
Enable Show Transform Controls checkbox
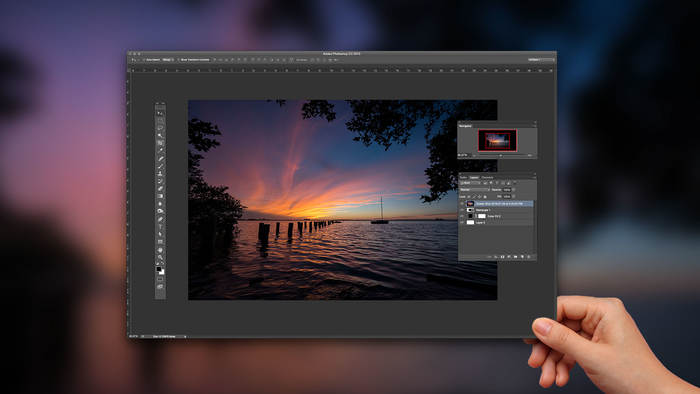coord(179,60)
